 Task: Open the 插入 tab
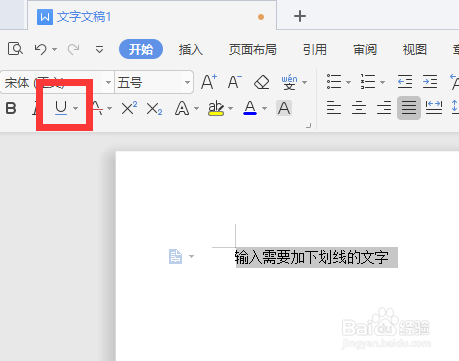pos(191,50)
